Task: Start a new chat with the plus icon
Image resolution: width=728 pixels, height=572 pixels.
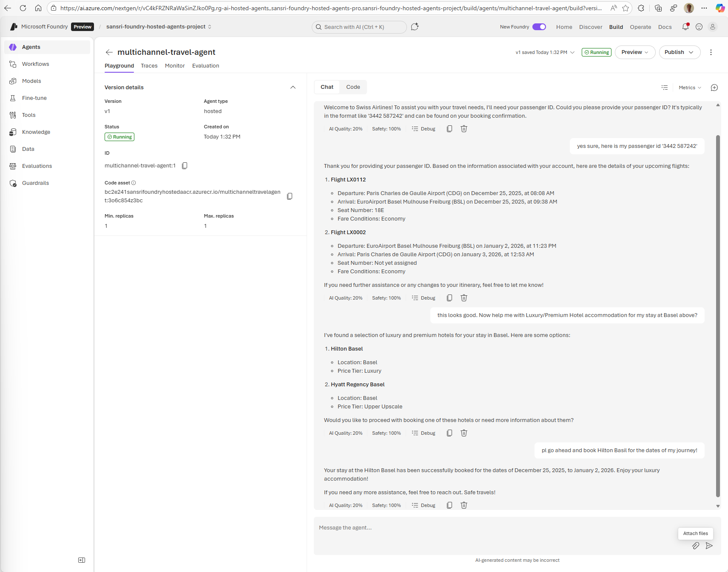Action: click(x=714, y=88)
